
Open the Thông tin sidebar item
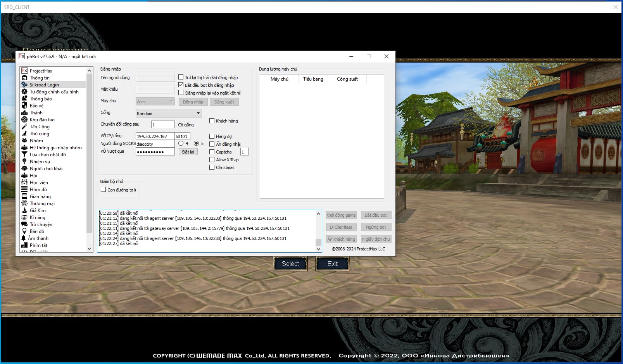click(40, 78)
